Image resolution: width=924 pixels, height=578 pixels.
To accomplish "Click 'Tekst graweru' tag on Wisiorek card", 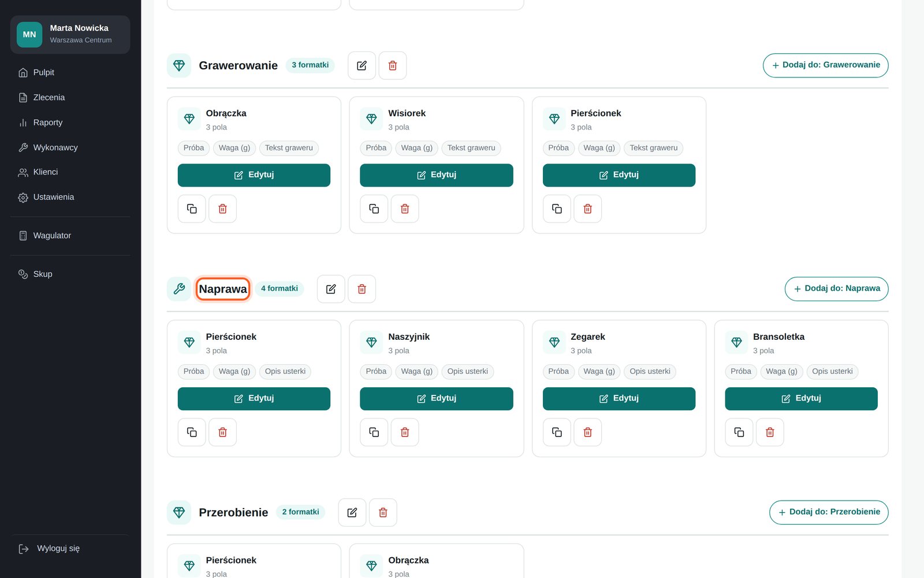I will coord(471,148).
